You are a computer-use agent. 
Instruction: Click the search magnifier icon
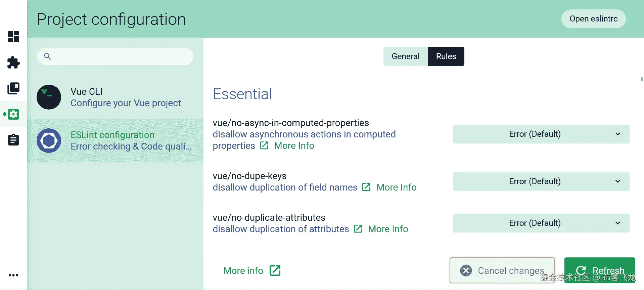(x=48, y=56)
